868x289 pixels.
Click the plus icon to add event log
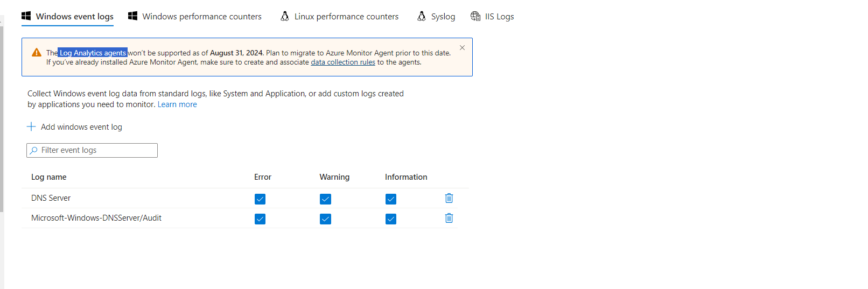31,126
